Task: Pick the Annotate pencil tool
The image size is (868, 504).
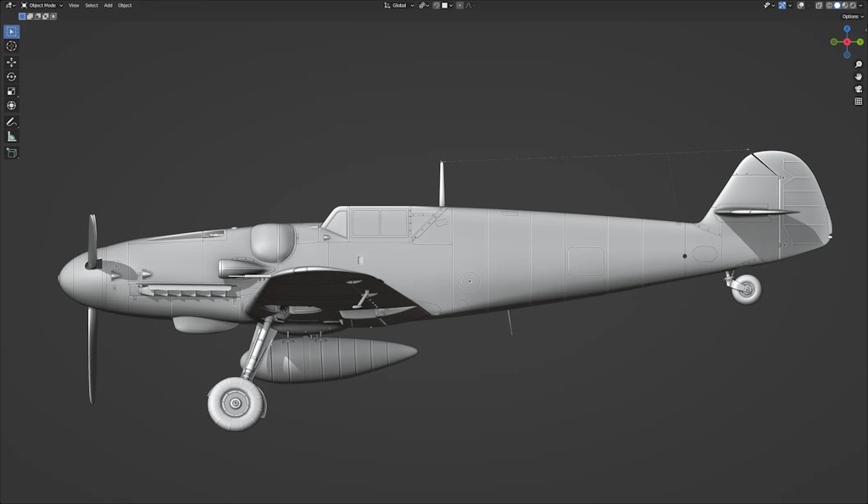Action: coord(11,121)
